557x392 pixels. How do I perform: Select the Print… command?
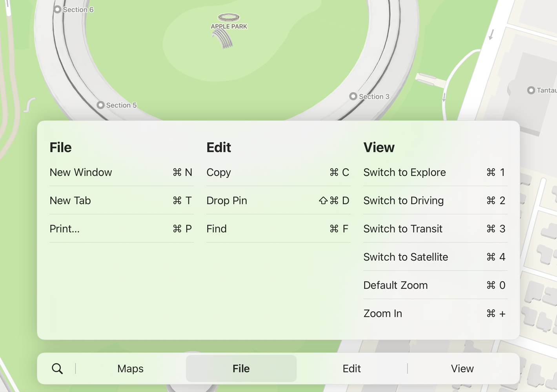point(121,229)
